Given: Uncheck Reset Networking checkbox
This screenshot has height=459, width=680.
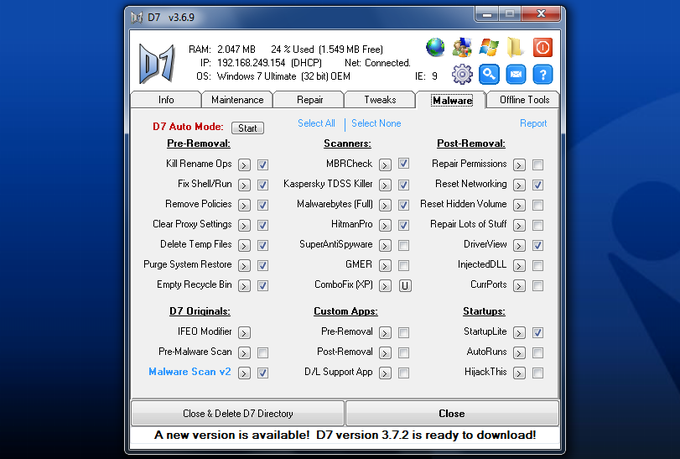Looking at the screenshot, I should [x=538, y=185].
